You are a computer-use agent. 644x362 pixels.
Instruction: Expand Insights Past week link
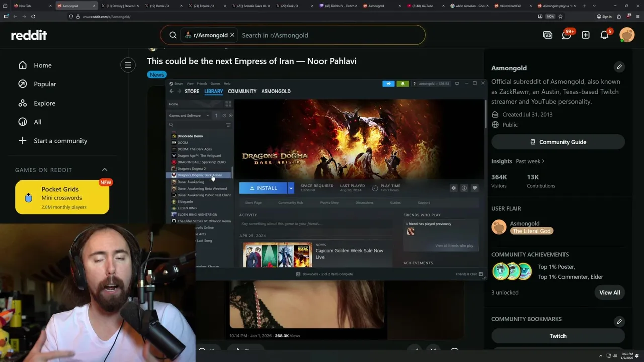[530, 161]
